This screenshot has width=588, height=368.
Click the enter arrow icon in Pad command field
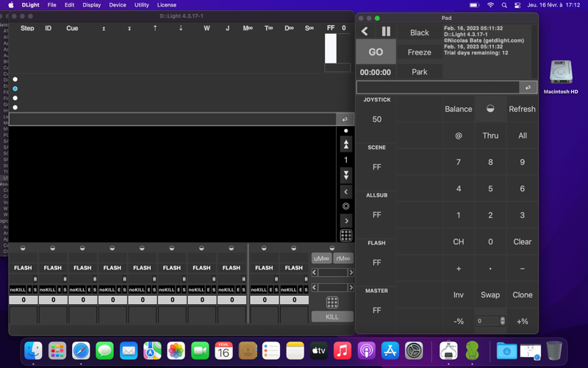coord(528,88)
